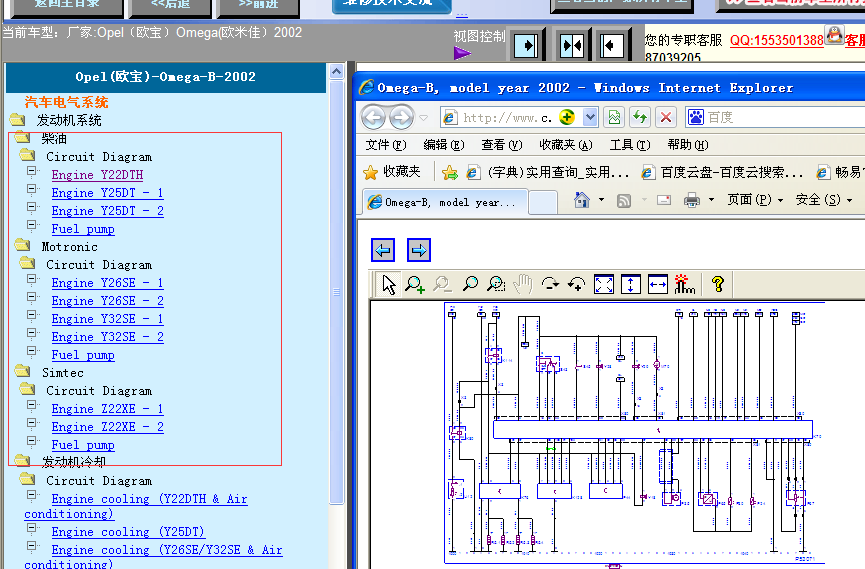
Task: Click the add-to-favorites bar star with green arrow
Action: pos(450,173)
